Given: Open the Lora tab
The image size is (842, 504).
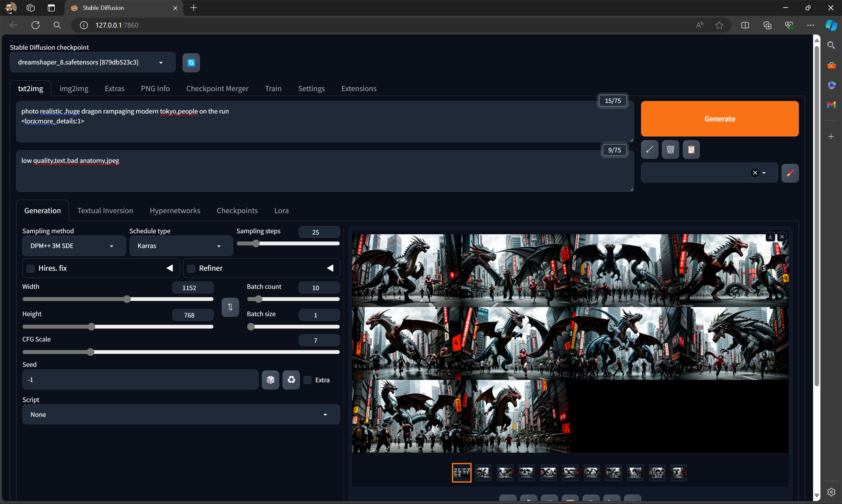Looking at the screenshot, I should pyautogui.click(x=281, y=210).
